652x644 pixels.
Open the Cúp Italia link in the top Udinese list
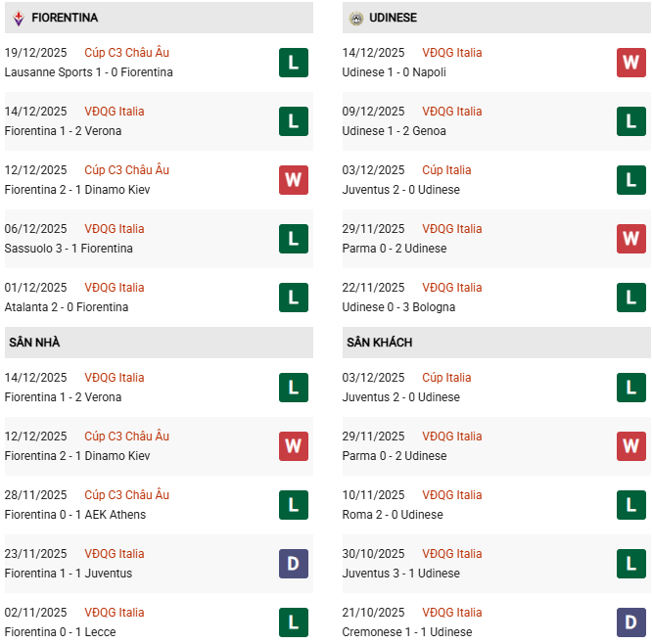pos(446,170)
